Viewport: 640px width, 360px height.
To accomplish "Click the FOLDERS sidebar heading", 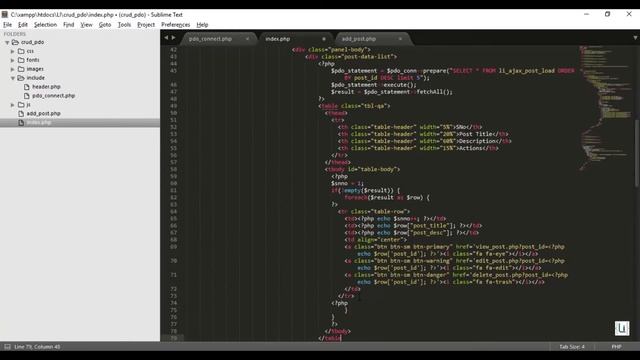I will click(x=15, y=34).
